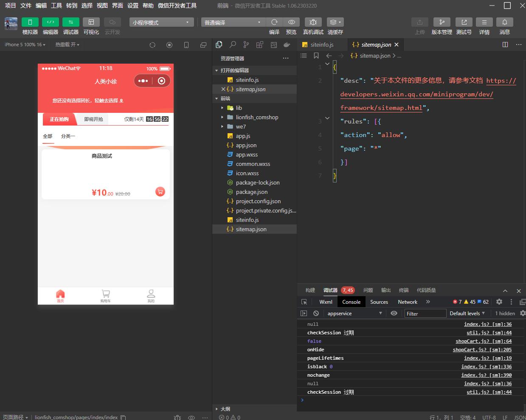Open the 界面 menu
The width and height of the screenshot is (526, 420).
tap(118, 6)
